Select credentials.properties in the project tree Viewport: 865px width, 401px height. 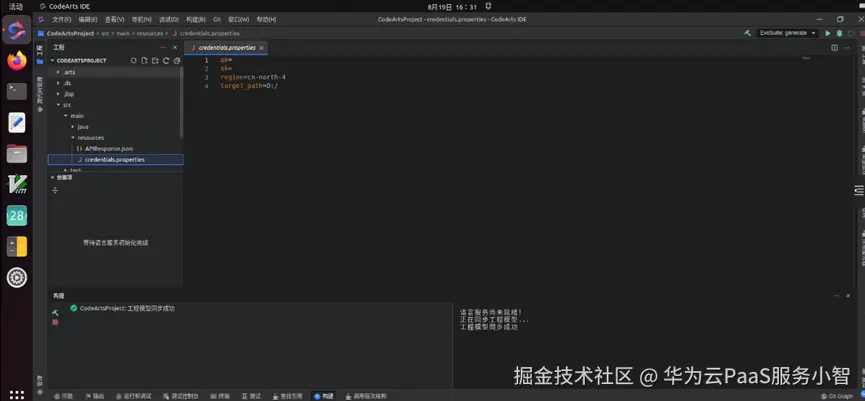coord(116,159)
